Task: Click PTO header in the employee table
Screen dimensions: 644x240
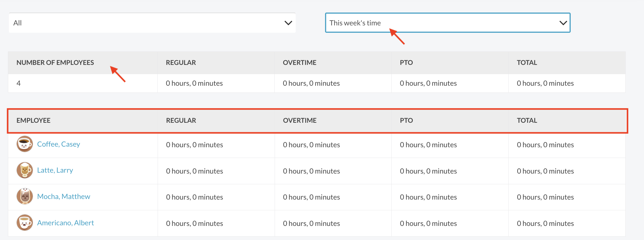Action: click(x=406, y=121)
